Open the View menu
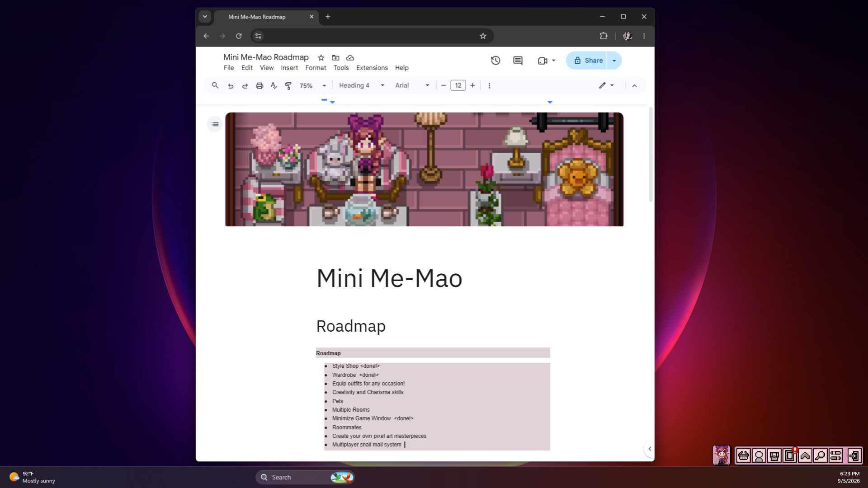The image size is (868, 488). [x=267, y=68]
